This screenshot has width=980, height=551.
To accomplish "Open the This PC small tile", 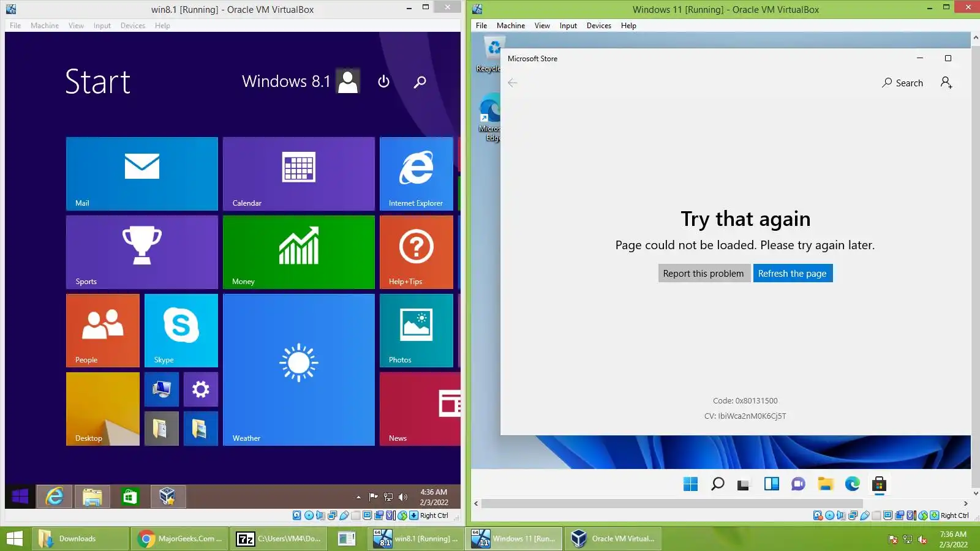I will pyautogui.click(x=162, y=389).
